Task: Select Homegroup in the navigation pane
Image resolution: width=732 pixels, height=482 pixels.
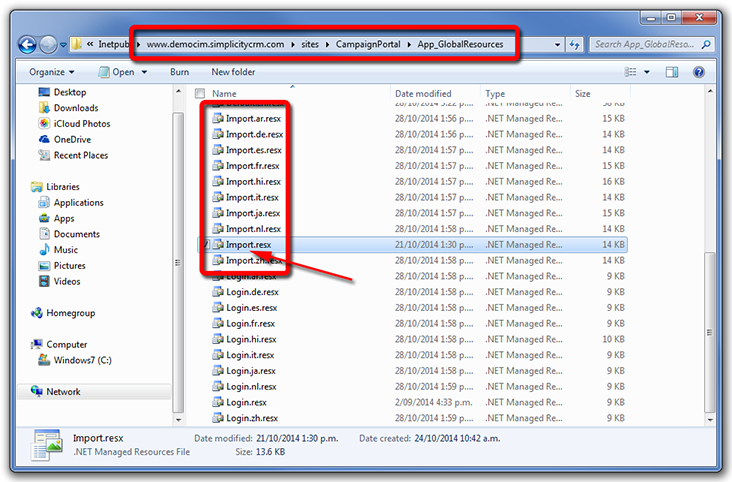Action: pyautogui.click(x=70, y=313)
